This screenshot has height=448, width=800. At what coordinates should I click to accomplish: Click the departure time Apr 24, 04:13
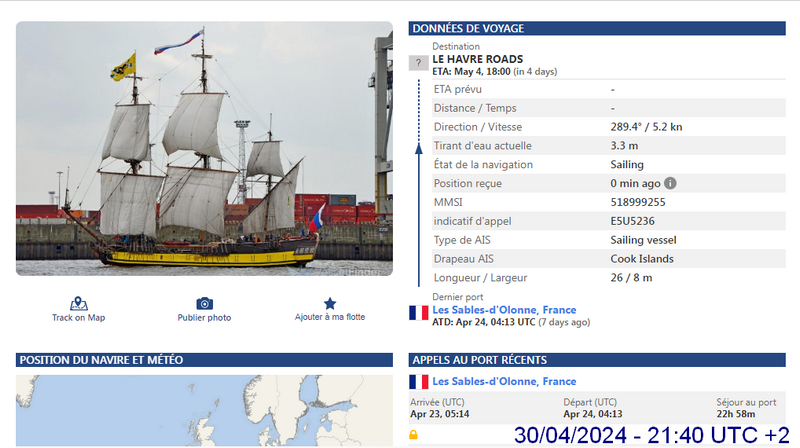[592, 414]
